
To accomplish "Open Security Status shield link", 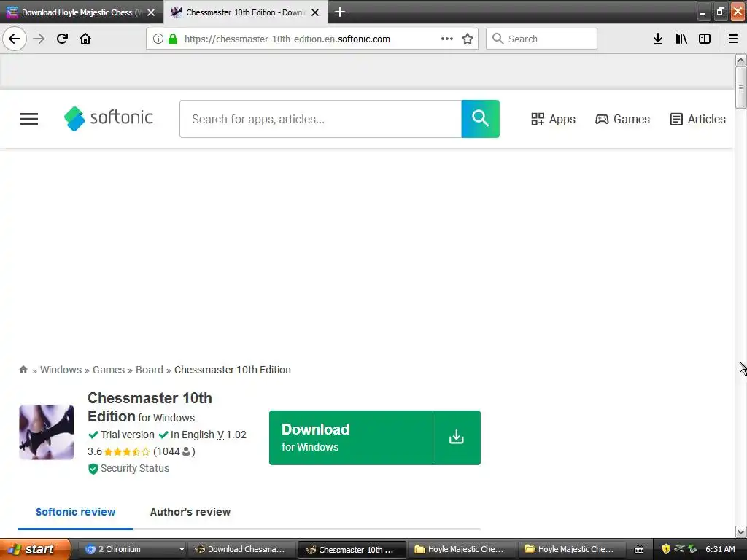I will coord(128,469).
